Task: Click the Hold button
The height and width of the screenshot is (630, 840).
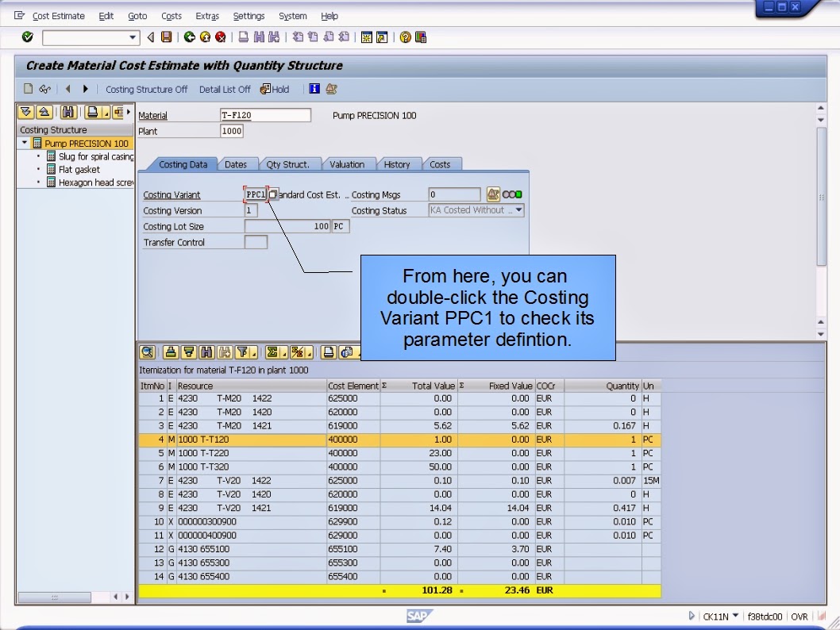Action: (276, 89)
